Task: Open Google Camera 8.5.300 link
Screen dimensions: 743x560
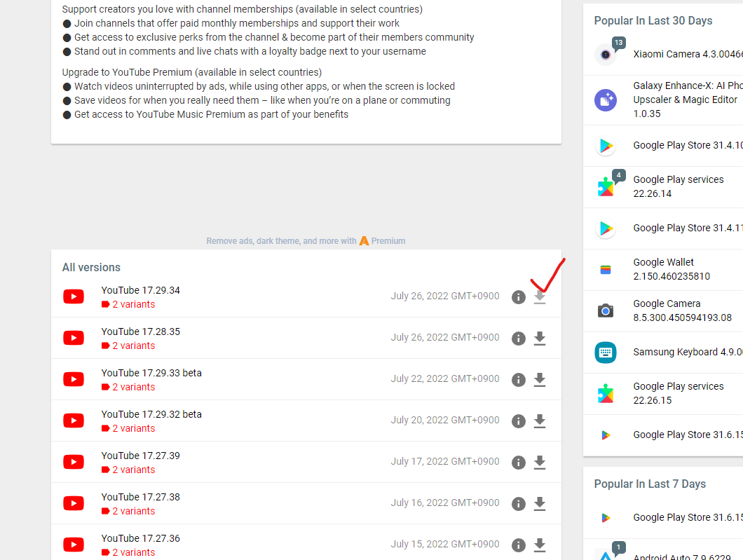Action: [x=682, y=310]
